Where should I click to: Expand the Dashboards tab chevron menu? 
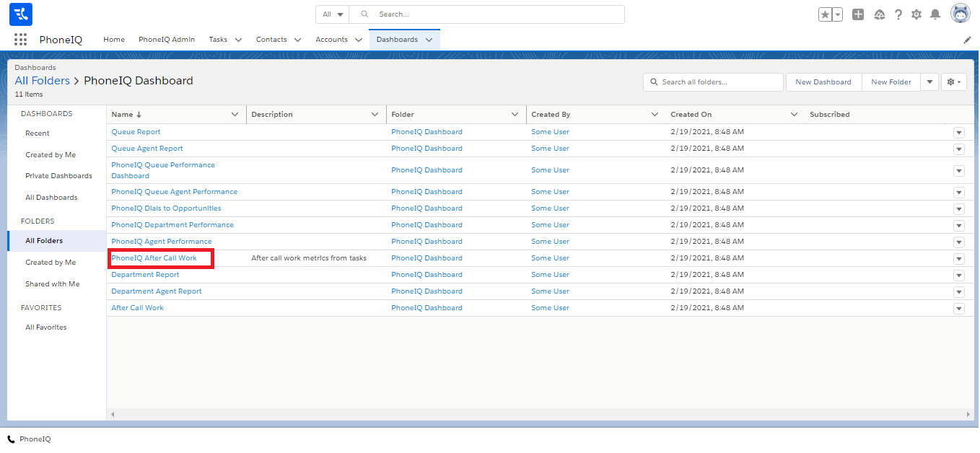(429, 40)
